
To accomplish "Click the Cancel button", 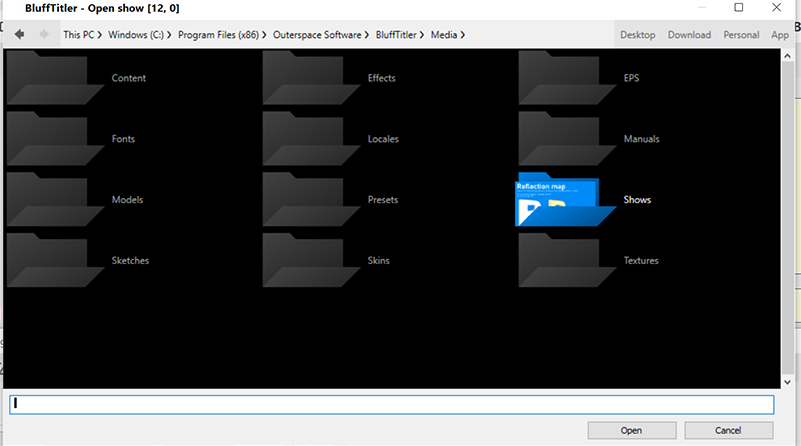I will (x=728, y=430).
